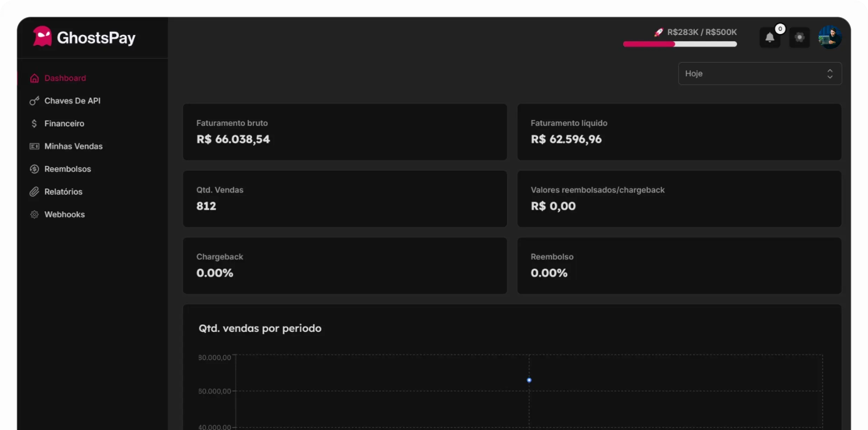This screenshot has height=430, width=868.
Task: Click the upward chevron on the date selector
Action: 830,70
